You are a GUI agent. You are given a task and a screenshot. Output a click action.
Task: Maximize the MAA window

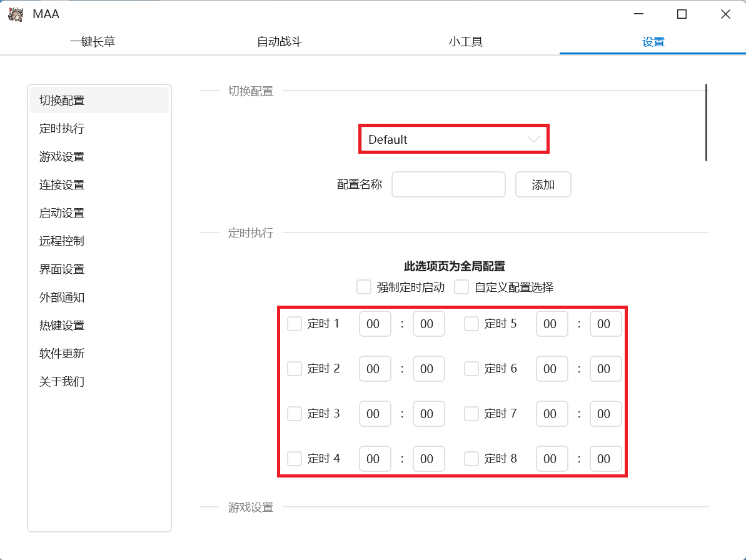(682, 14)
